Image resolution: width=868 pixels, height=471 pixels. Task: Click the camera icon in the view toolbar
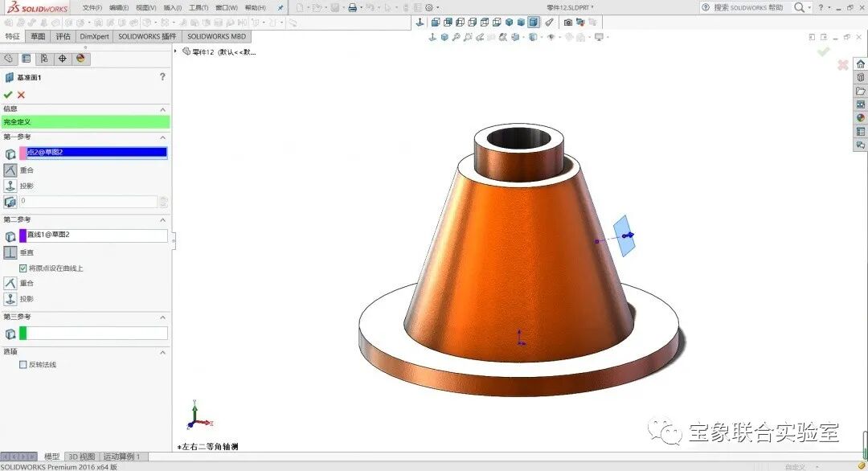[x=568, y=23]
